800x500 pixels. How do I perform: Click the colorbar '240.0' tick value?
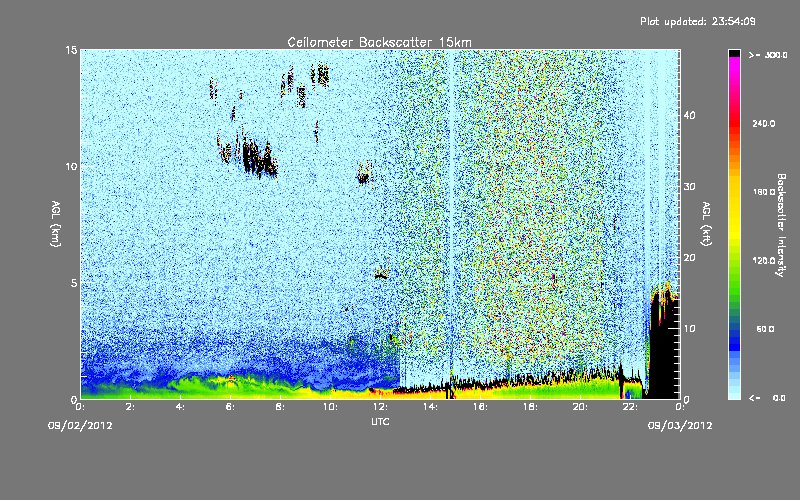763,123
